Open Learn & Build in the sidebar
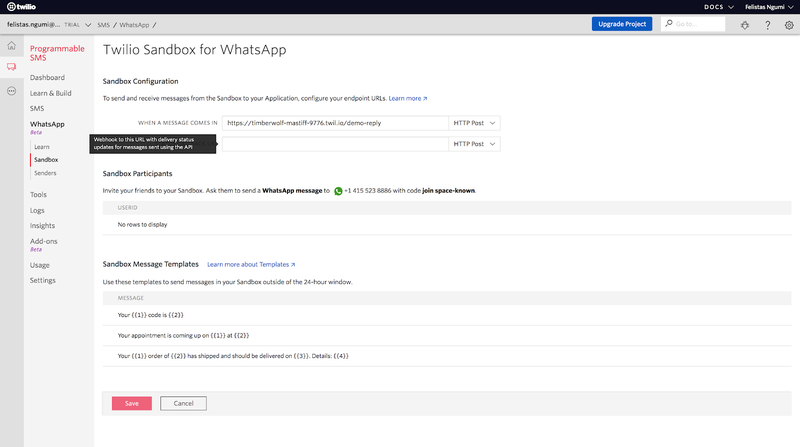The image size is (800, 447). tap(53, 93)
